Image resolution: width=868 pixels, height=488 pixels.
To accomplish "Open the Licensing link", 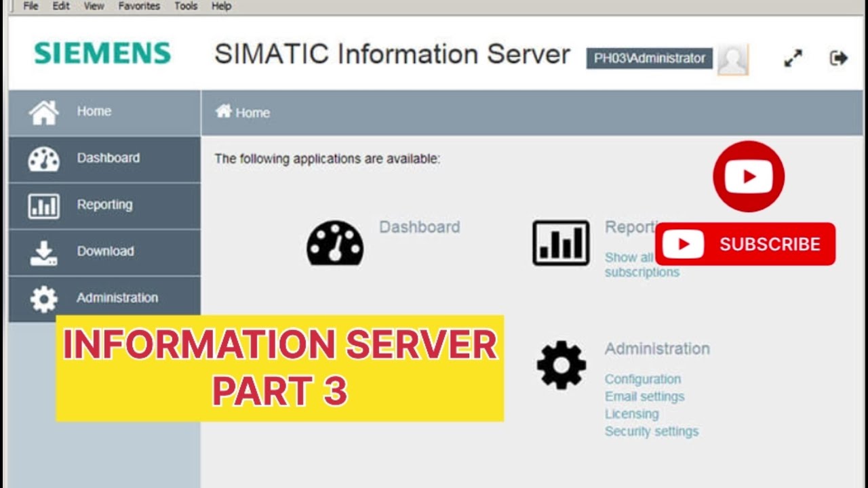I will 632,414.
